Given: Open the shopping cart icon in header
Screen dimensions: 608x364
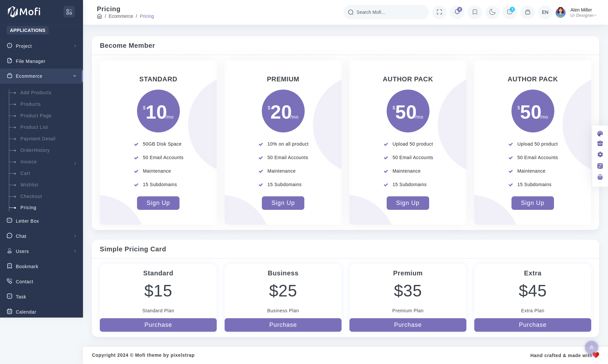Looking at the screenshot, I should [x=527, y=12].
